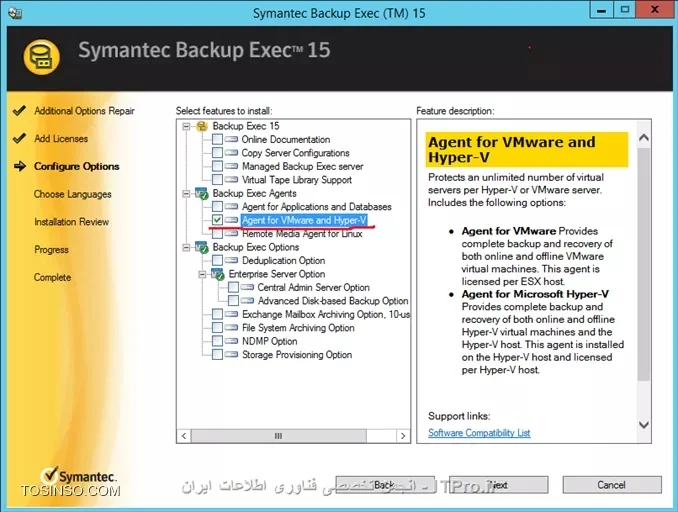Click drive icon beside Remote Media Agent for Linux

point(231,234)
